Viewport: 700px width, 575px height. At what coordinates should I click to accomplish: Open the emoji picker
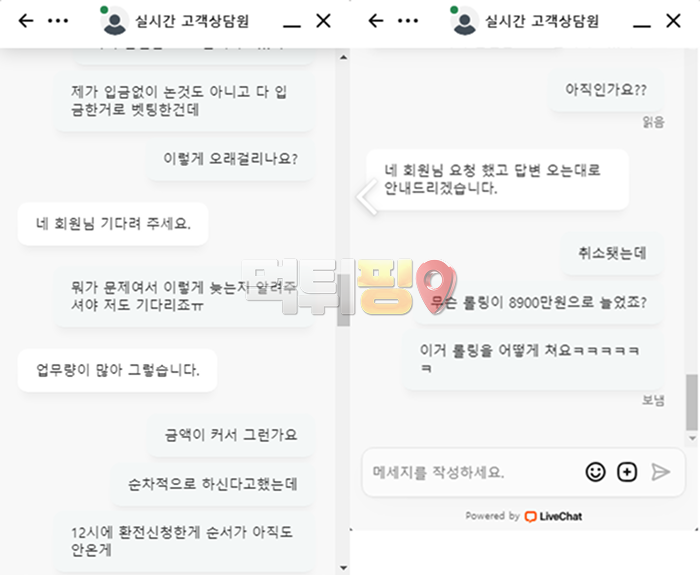595,472
